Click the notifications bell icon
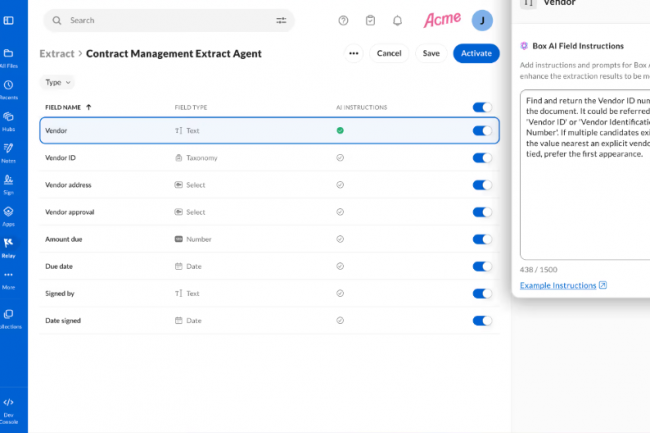This screenshot has height=433, width=650. click(x=398, y=20)
